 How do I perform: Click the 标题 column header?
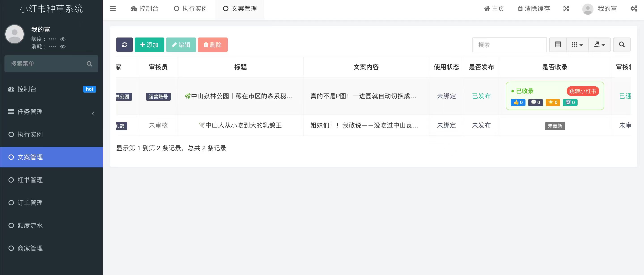pos(241,67)
